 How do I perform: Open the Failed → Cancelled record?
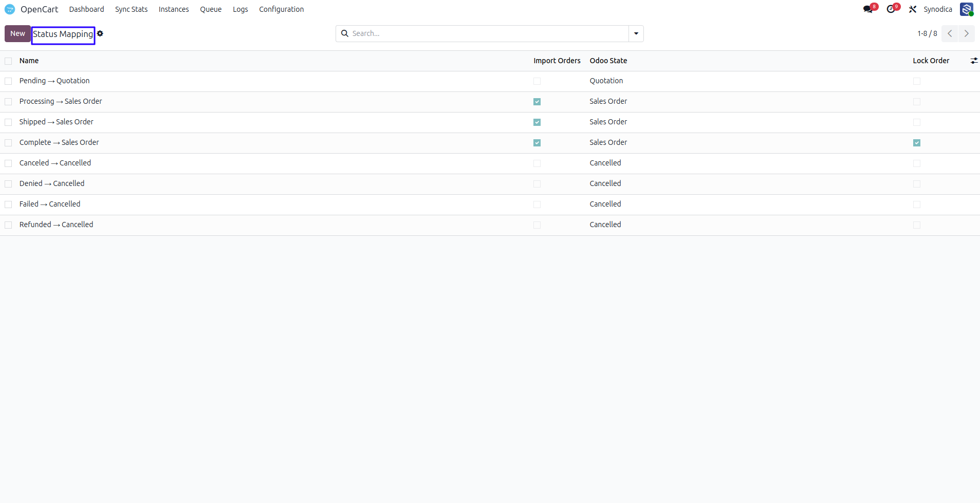(x=50, y=204)
